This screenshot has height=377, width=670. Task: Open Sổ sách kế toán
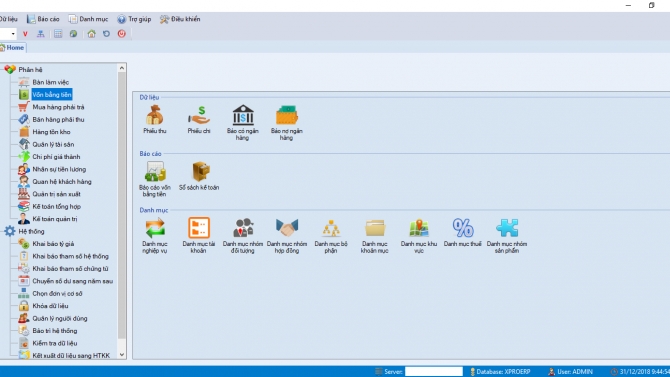pyautogui.click(x=199, y=176)
